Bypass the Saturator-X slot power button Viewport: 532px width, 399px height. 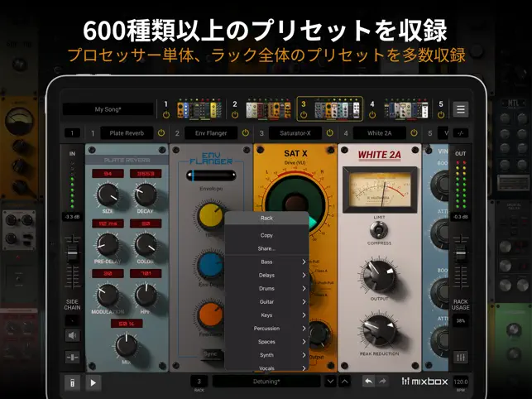pos(329,133)
